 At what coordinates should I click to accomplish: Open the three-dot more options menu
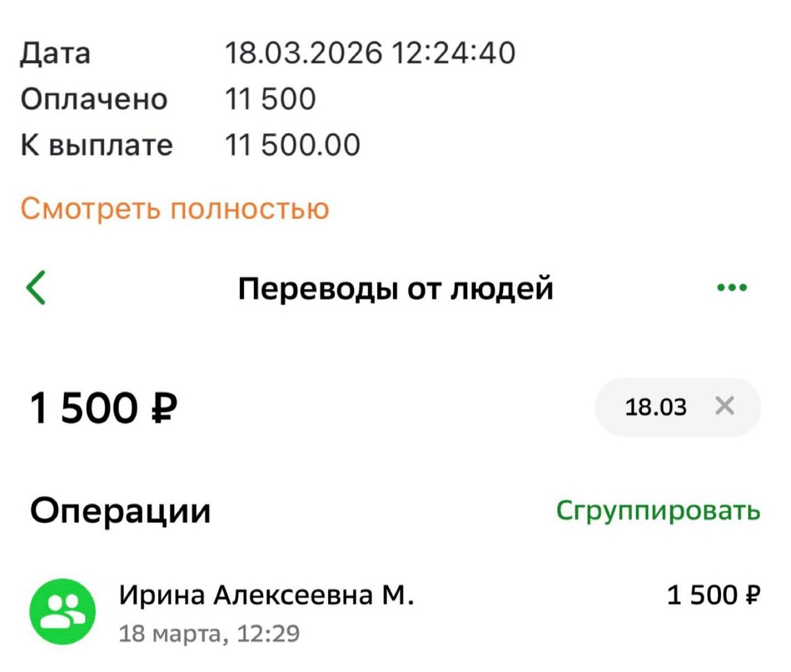[732, 288]
